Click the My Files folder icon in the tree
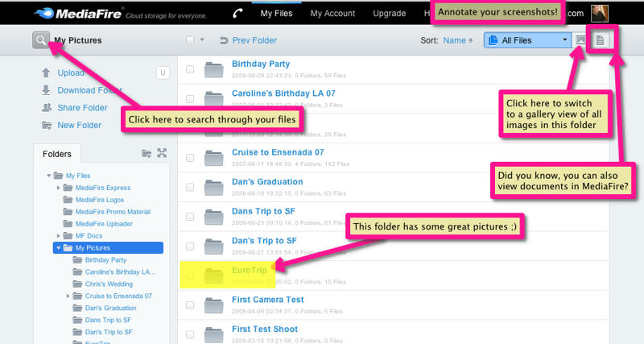The width and height of the screenshot is (644, 344). [x=58, y=176]
